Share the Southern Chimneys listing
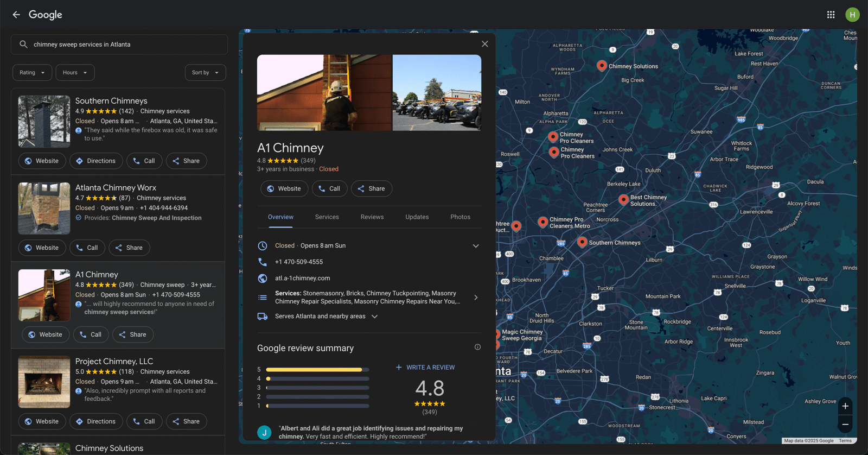This screenshot has width=868, height=455. click(186, 161)
